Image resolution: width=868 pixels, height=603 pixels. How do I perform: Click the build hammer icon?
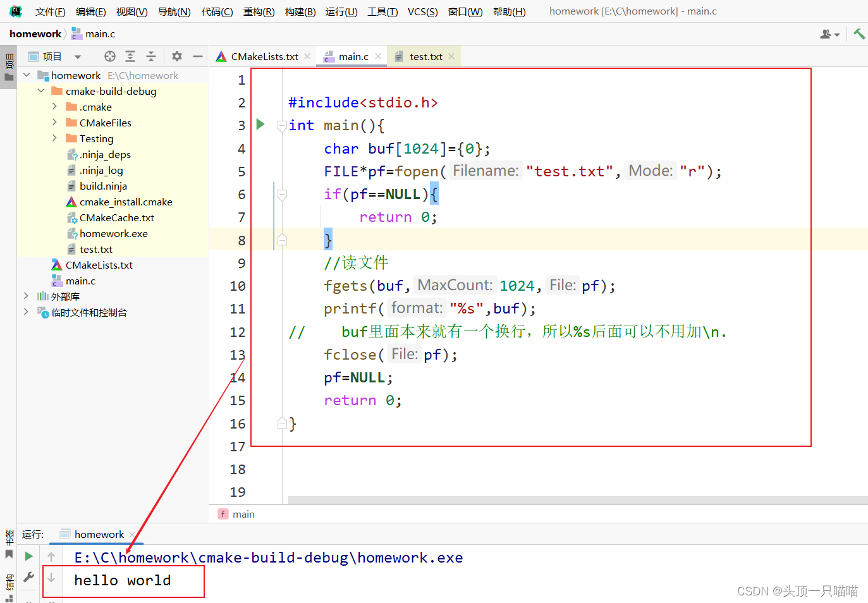pos(859,34)
